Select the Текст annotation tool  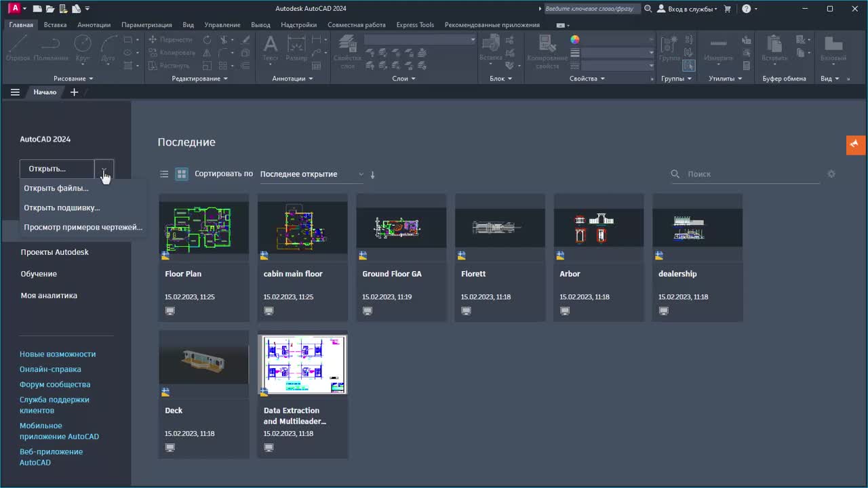click(x=271, y=49)
